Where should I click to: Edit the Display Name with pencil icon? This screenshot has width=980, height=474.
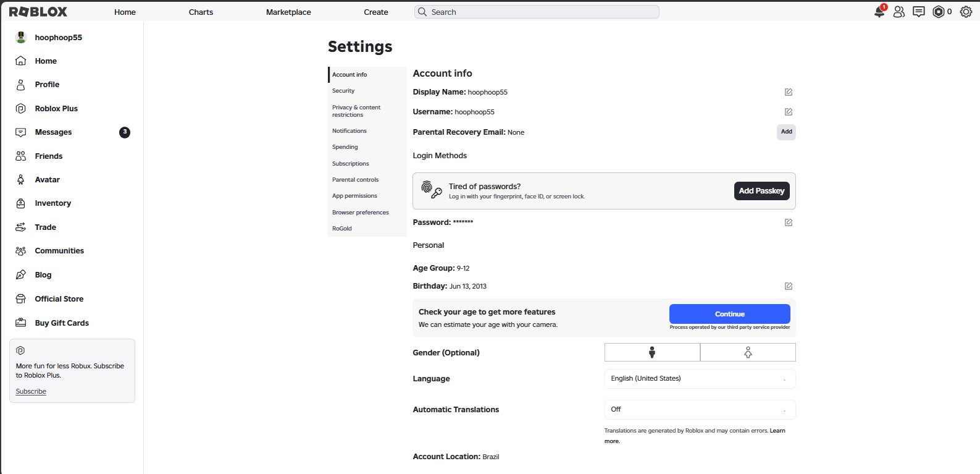click(x=789, y=92)
